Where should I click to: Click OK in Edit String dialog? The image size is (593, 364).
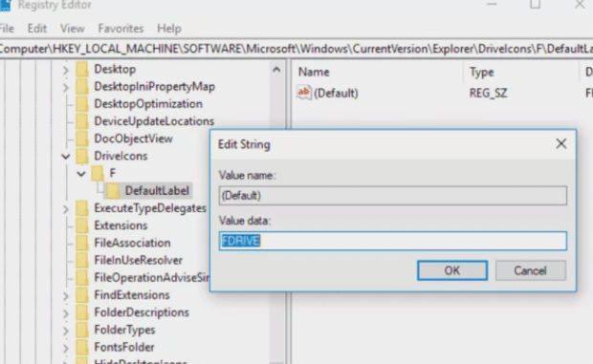coord(452,270)
